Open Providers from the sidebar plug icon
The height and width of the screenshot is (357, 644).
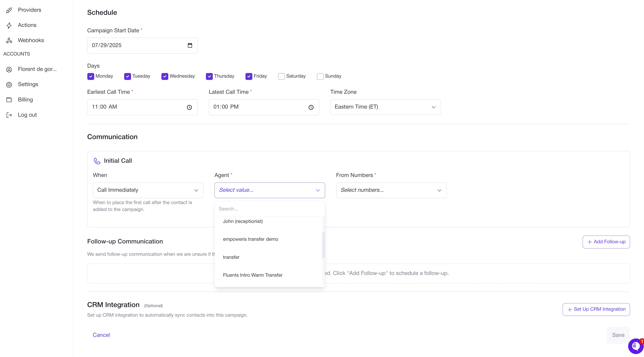tap(9, 10)
